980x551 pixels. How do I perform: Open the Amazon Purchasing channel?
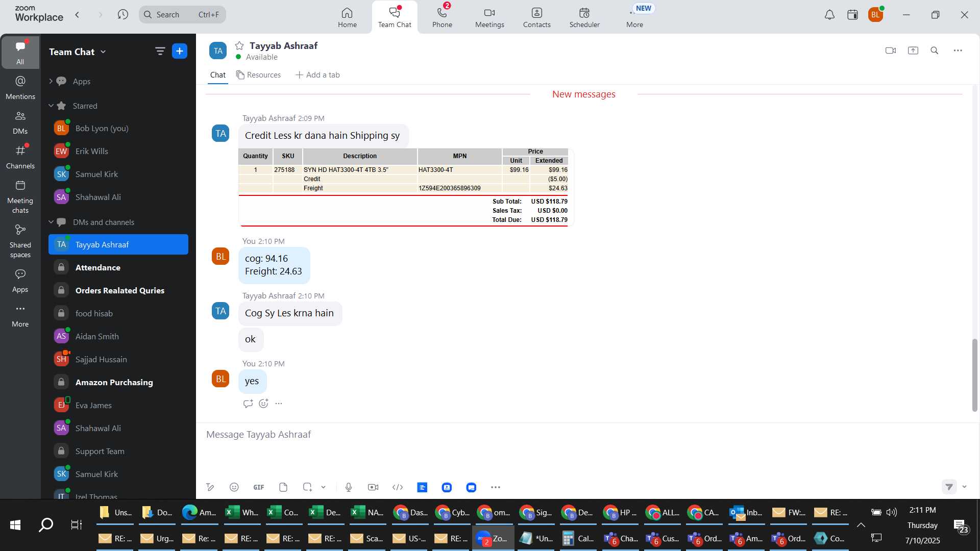coord(118,382)
